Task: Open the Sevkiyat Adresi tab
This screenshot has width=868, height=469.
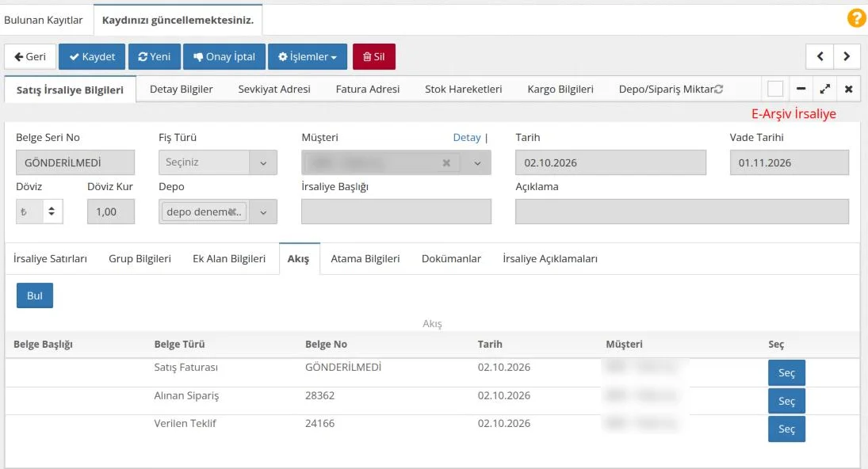Action: click(274, 89)
